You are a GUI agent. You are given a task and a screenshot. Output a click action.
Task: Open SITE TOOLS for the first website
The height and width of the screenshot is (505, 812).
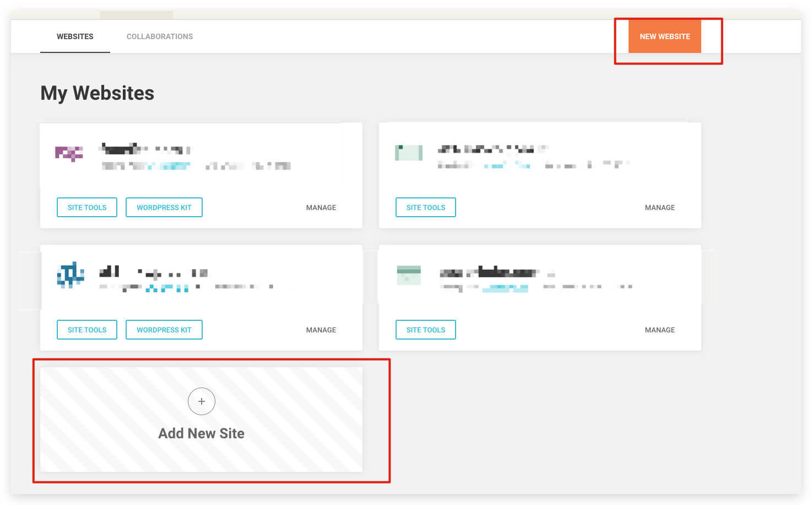coord(86,207)
